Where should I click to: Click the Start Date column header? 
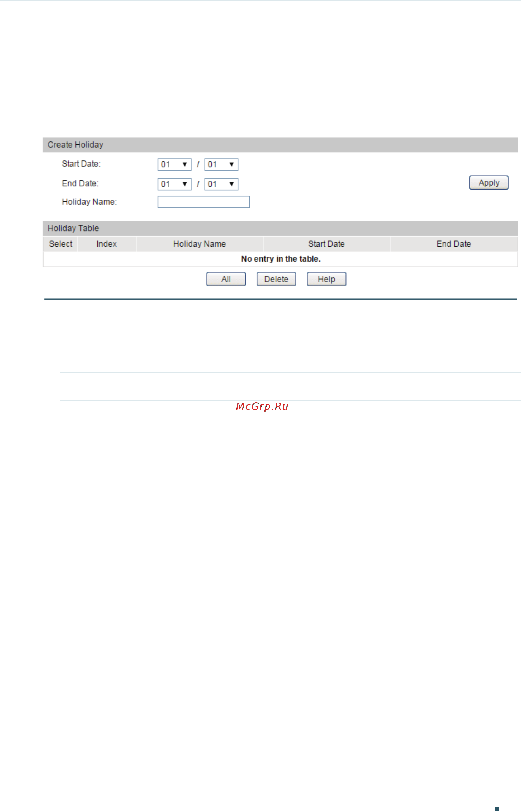(x=326, y=244)
